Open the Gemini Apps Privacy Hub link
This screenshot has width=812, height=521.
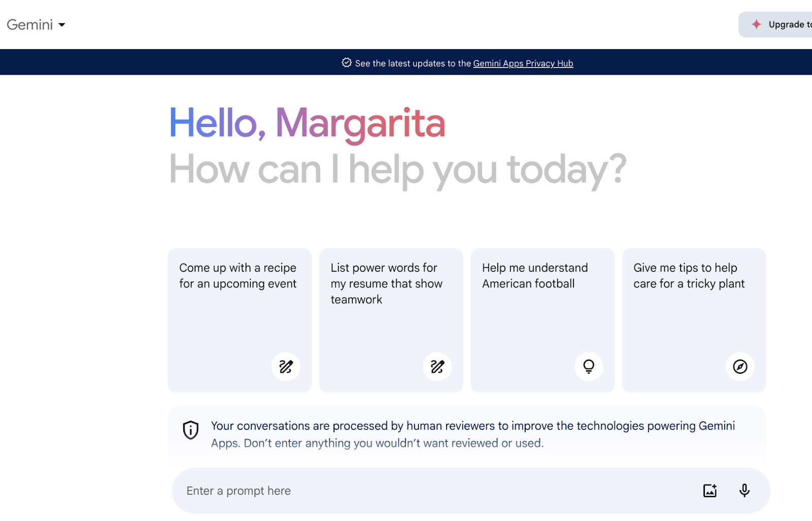pyautogui.click(x=523, y=63)
